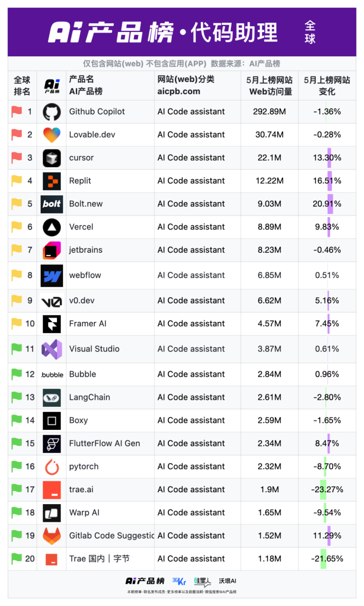This screenshot has width=364, height=606.
Task: Click the cursor cube logo
Action: click(52, 158)
